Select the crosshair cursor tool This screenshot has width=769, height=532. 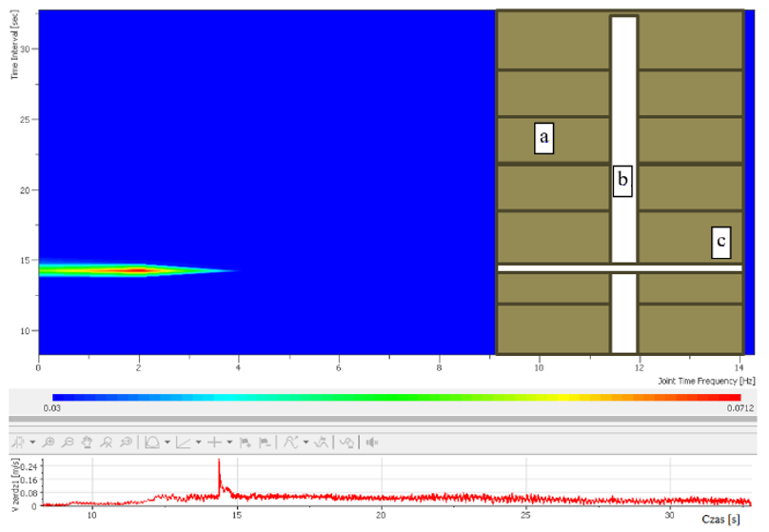pos(215,443)
